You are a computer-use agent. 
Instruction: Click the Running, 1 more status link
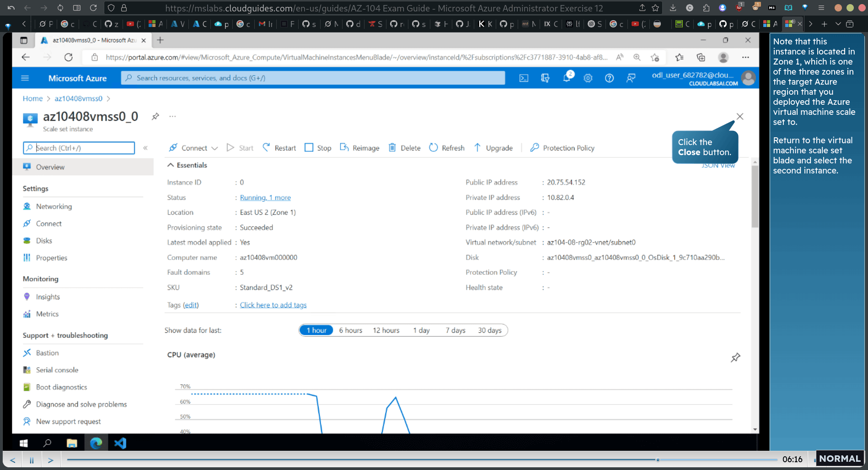(x=265, y=198)
